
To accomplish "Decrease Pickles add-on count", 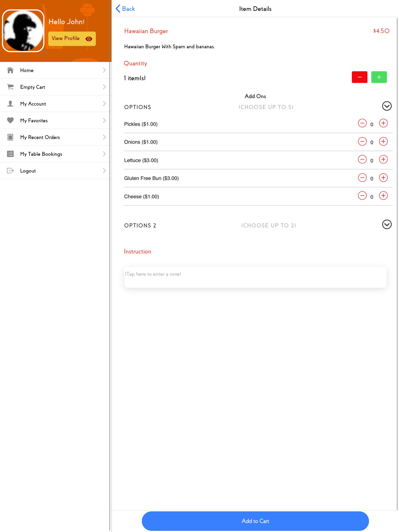I will coord(362,123).
